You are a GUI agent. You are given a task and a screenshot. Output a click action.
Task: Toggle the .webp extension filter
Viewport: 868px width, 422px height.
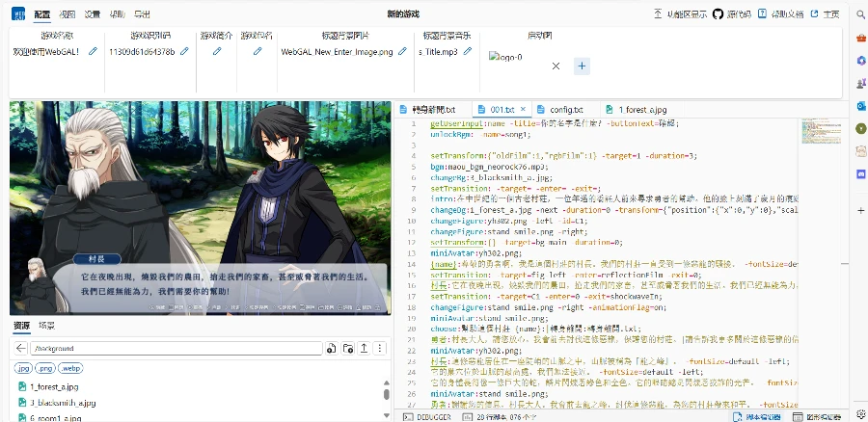tap(69, 368)
